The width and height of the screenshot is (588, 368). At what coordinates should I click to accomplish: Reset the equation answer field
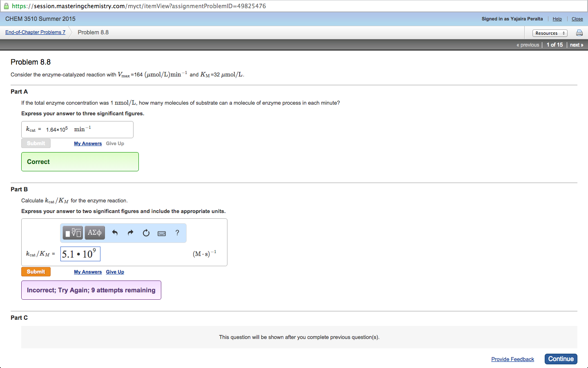(x=146, y=232)
